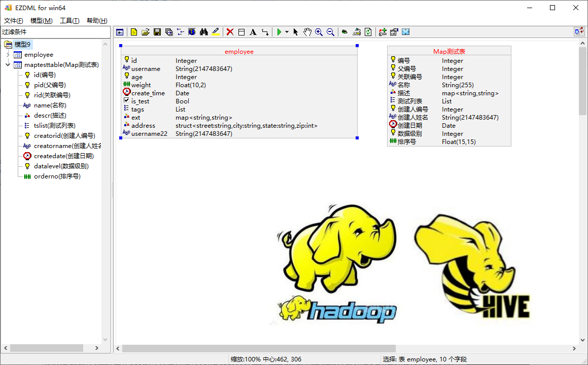Click the blue full-screen view icon
The height and width of the screenshot is (365, 588).
pyautogui.click(x=406, y=32)
